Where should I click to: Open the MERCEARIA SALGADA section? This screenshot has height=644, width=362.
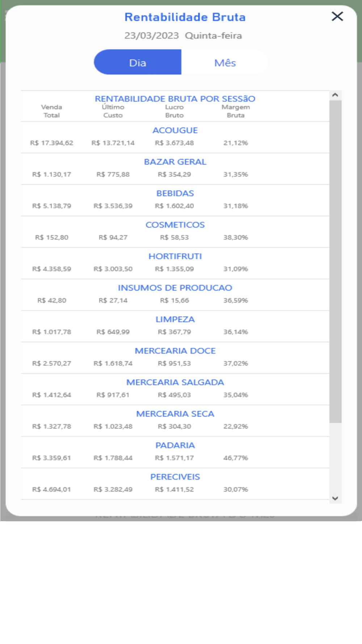175,382
